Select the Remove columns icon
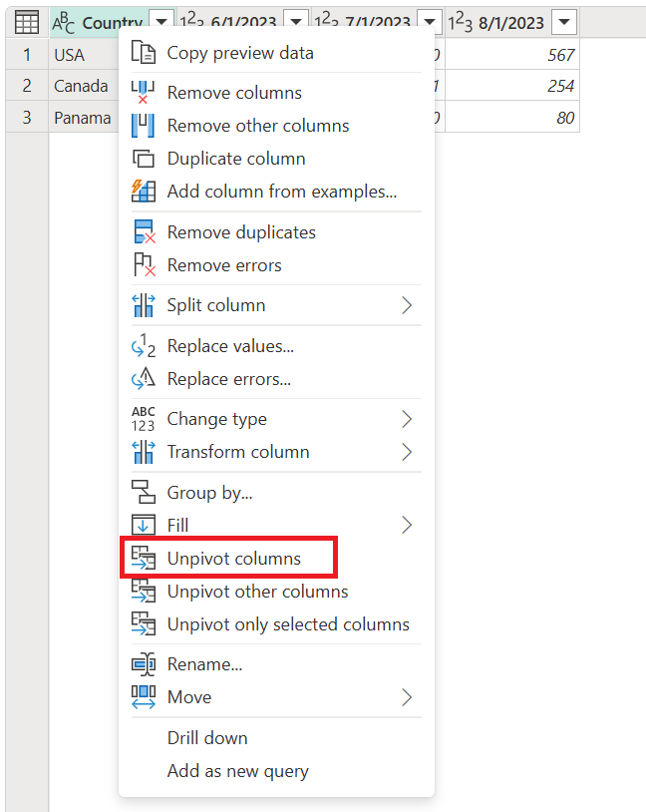The image size is (646, 812). coord(142,93)
